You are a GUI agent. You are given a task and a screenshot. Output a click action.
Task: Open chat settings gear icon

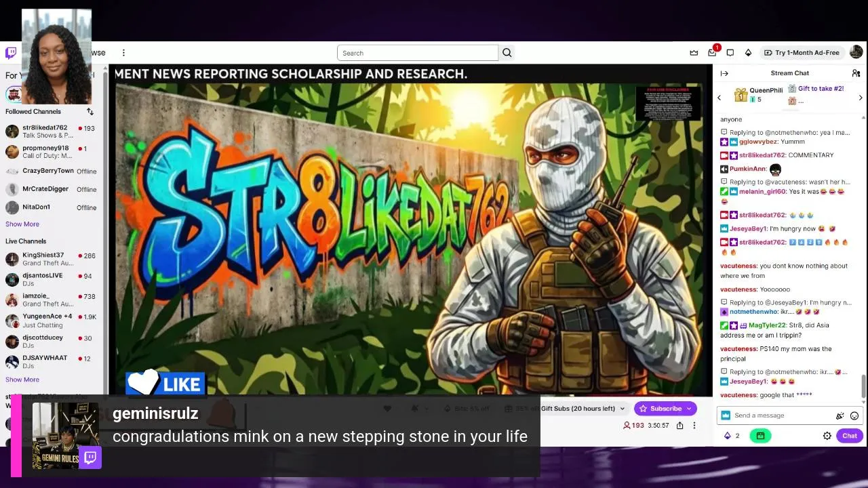click(x=827, y=436)
